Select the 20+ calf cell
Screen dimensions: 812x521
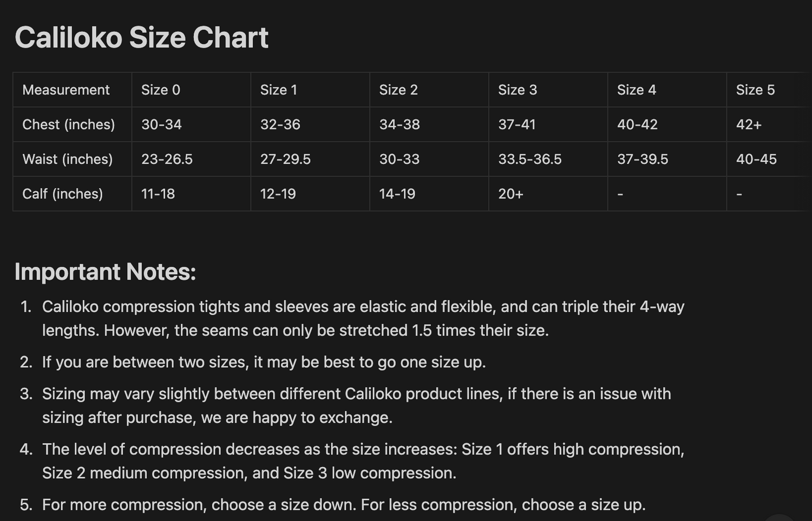pos(511,194)
